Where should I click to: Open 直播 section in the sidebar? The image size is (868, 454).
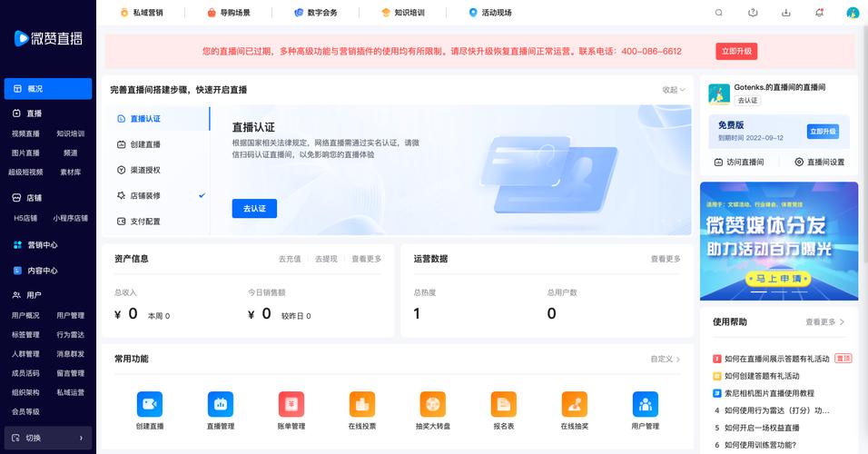coord(27,113)
